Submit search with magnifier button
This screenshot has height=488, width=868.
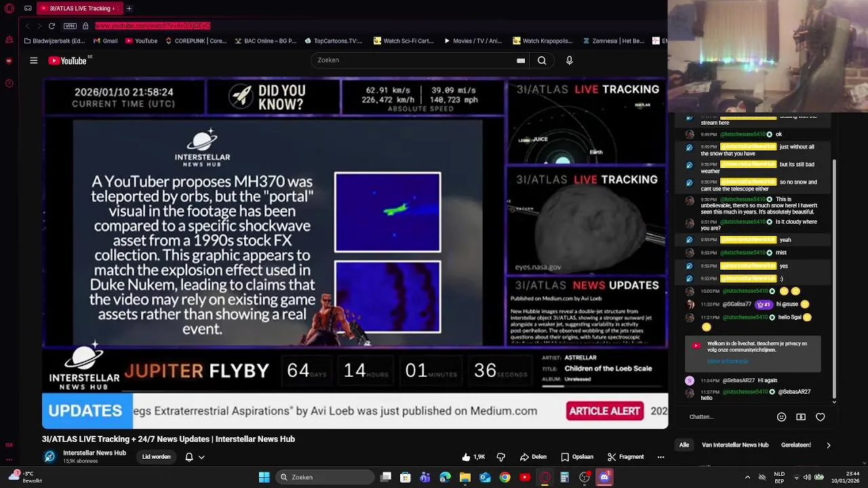[542, 60]
